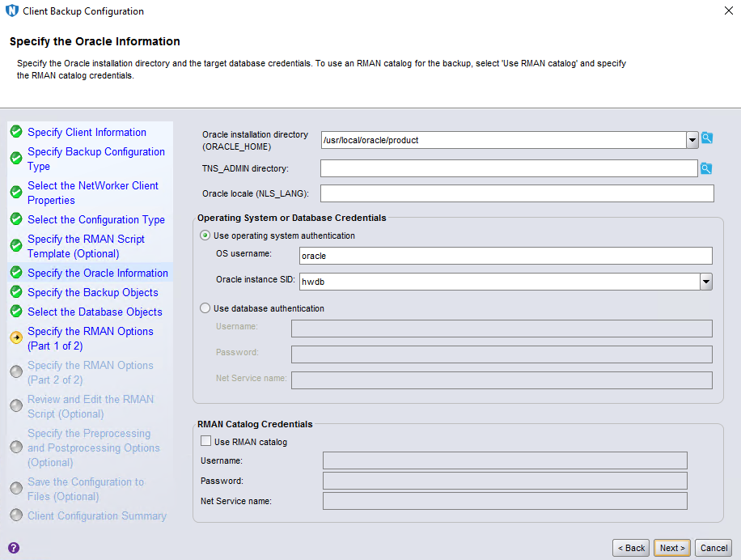Click the Back button
741x560 pixels.
pos(631,548)
